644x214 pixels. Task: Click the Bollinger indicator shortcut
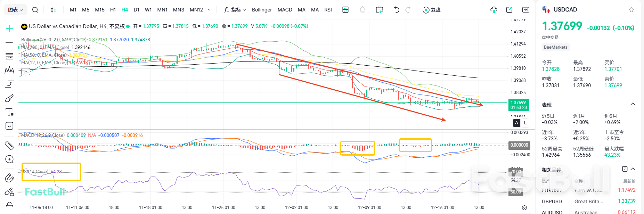(x=262, y=10)
